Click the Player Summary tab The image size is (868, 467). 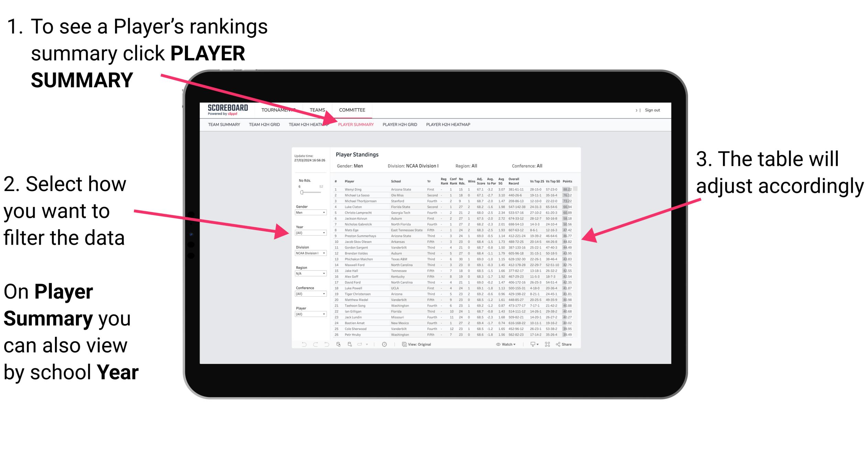point(355,124)
